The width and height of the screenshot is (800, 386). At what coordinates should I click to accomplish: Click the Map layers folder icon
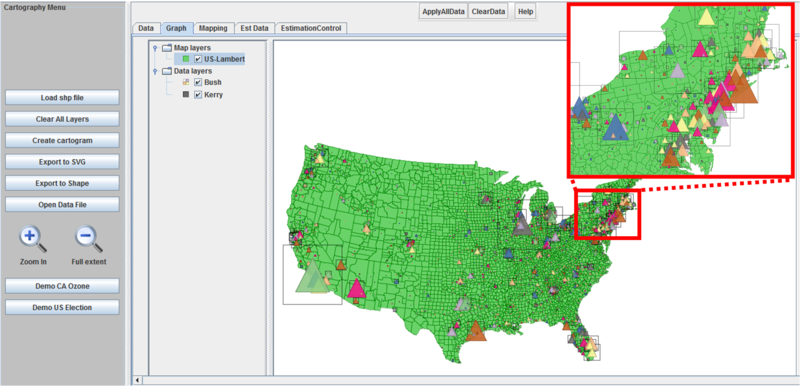point(167,47)
